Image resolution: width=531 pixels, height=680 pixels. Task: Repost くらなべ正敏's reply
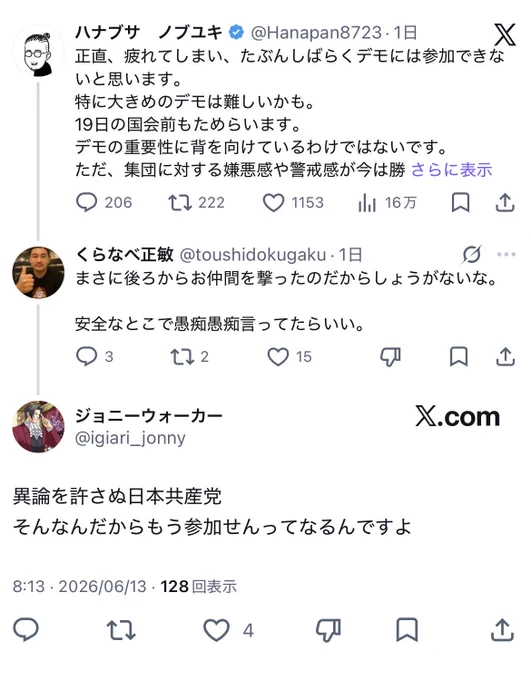tap(182, 356)
